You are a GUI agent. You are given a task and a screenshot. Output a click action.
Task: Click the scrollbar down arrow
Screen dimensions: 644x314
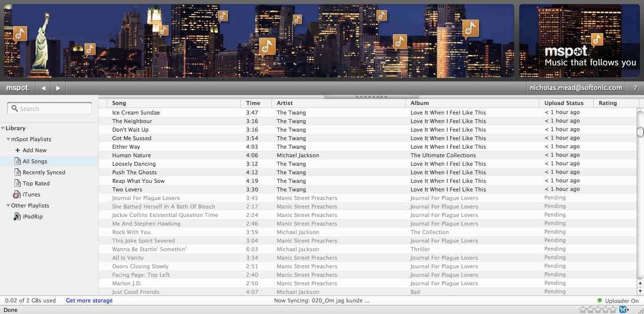tap(640, 291)
